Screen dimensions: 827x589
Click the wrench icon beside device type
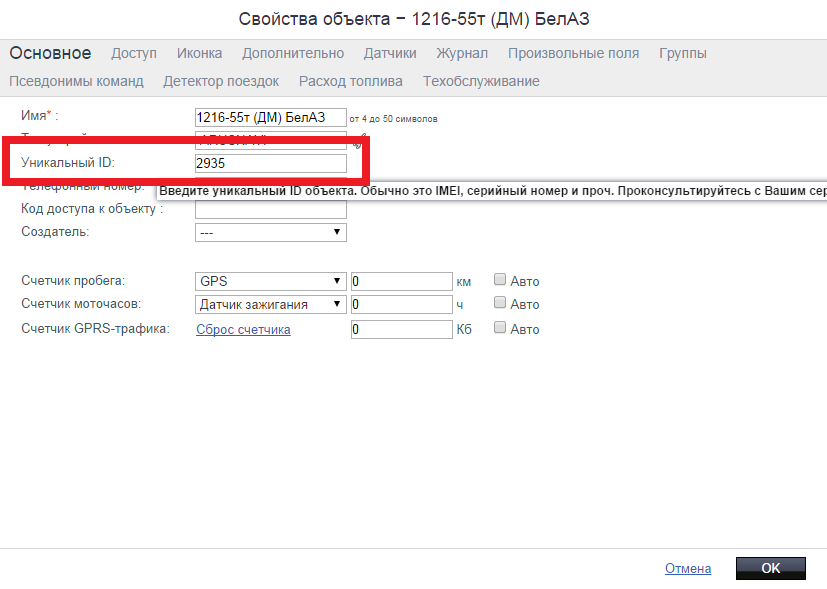(x=358, y=141)
